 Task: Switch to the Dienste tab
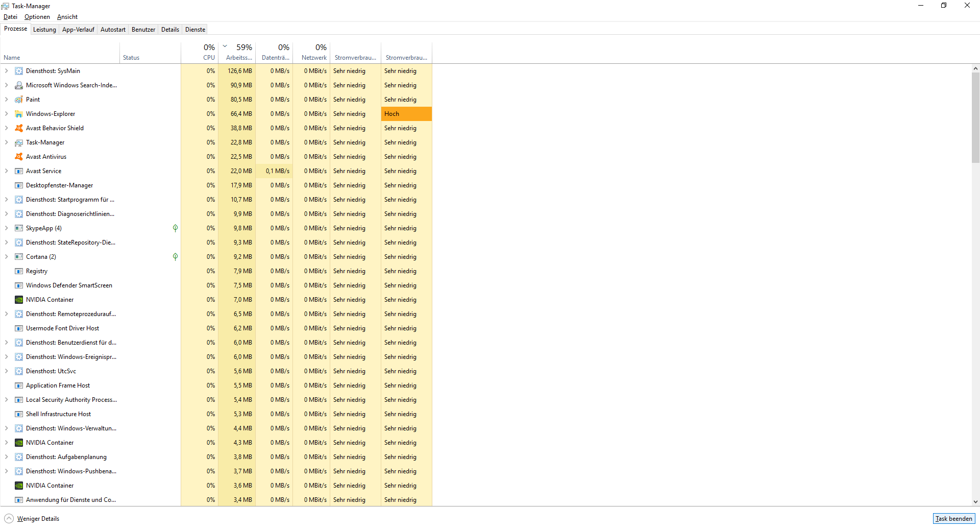[195, 30]
